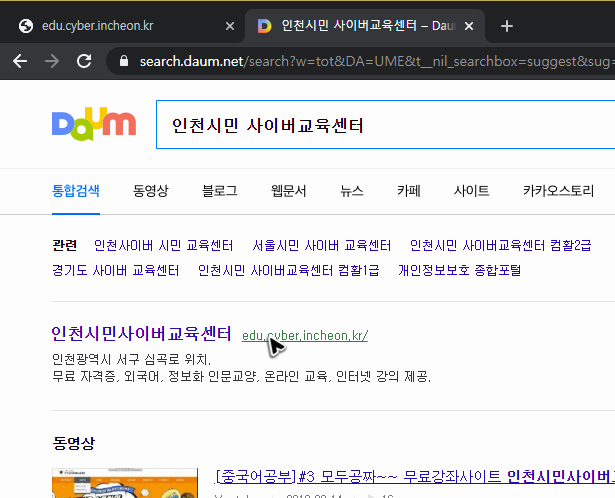615x498 pixels.
Task: Click related search 개인정보보호 종합포털
Action: pyautogui.click(x=460, y=270)
